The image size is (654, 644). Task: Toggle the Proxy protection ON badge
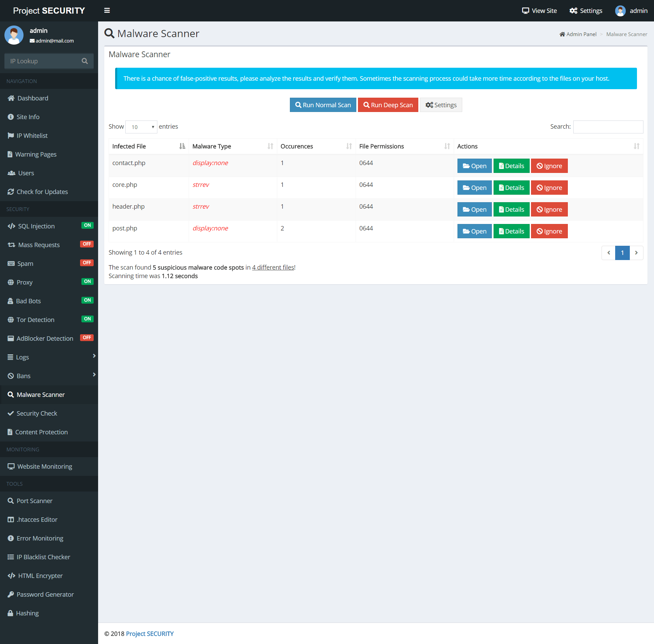87,281
